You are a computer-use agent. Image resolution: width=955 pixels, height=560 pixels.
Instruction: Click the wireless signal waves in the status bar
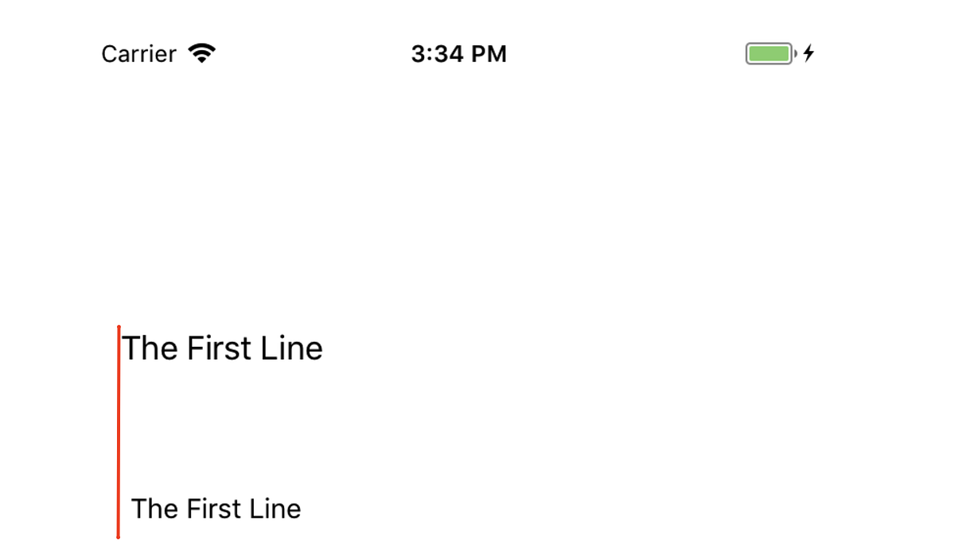(203, 52)
